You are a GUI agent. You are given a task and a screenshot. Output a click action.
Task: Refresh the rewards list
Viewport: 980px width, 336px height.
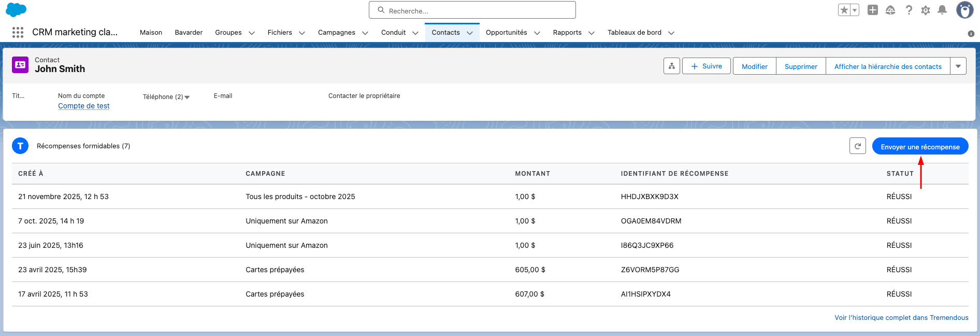[858, 146]
